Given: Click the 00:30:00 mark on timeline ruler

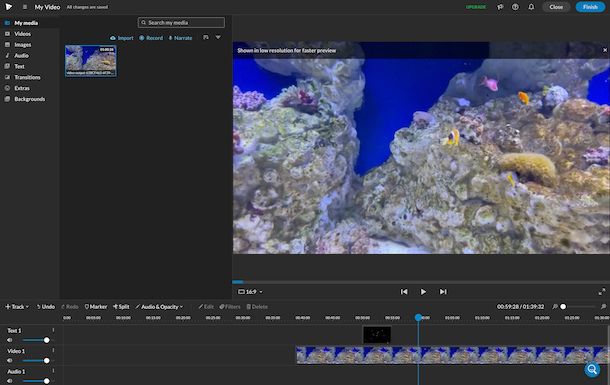Looking at the screenshot, I should click(x=243, y=318).
